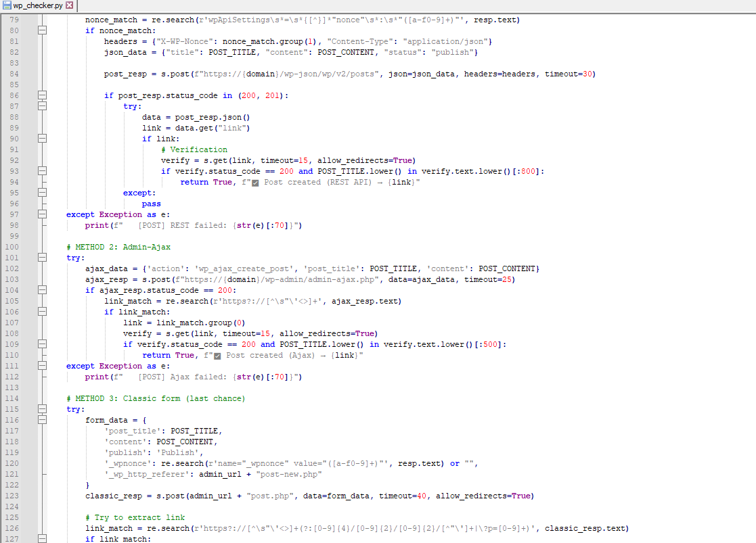756x543 pixels.
Task: Click 'form_data = {' on line 116
Action: pyautogui.click(x=116, y=420)
